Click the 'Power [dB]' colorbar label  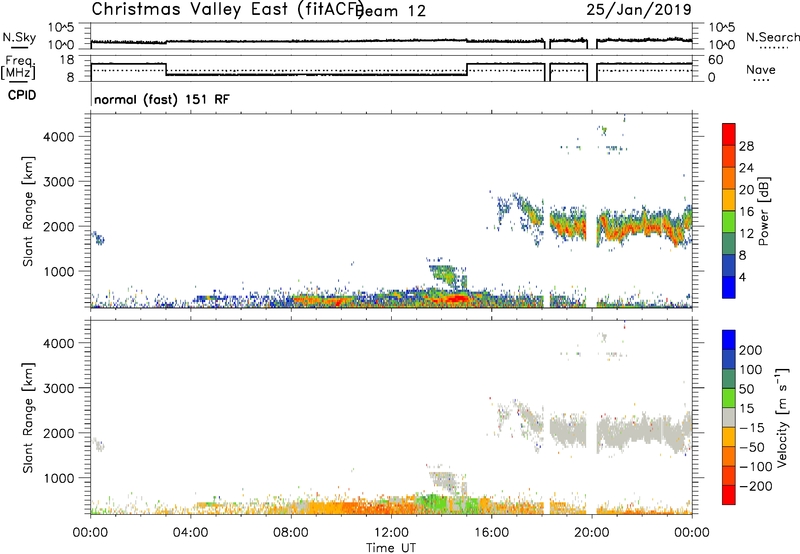(x=763, y=211)
